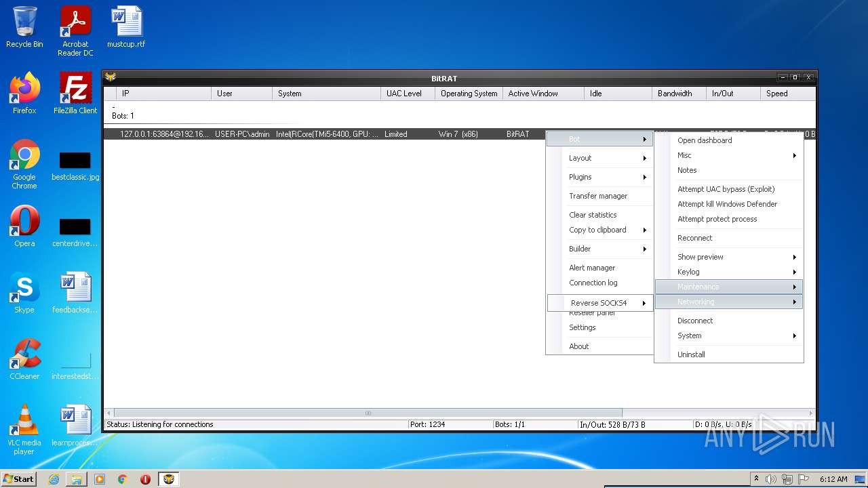The height and width of the screenshot is (488, 868).
Task: Expand the Networking submenu
Action: coord(729,302)
